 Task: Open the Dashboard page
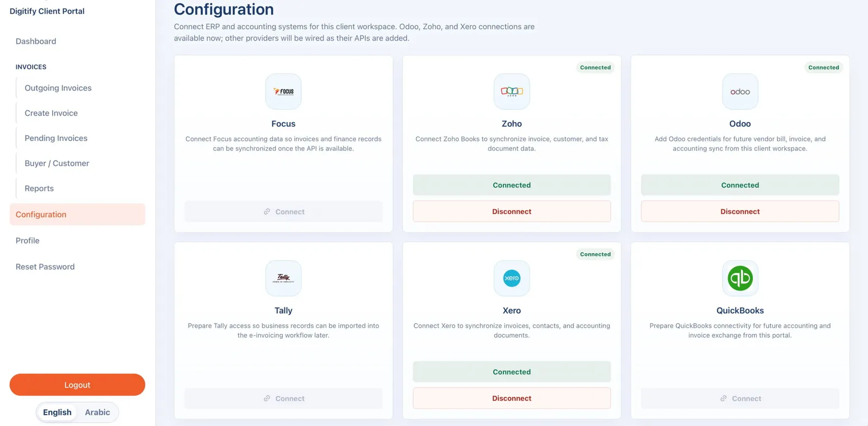[36, 41]
